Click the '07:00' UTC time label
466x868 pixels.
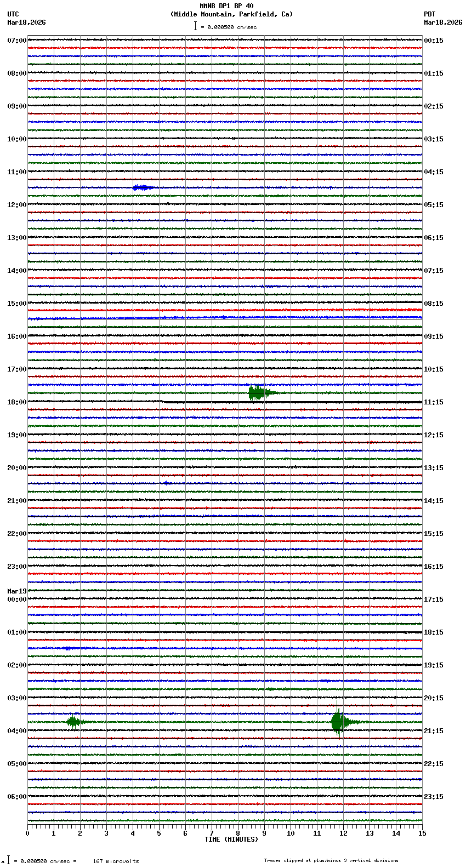click(17, 41)
